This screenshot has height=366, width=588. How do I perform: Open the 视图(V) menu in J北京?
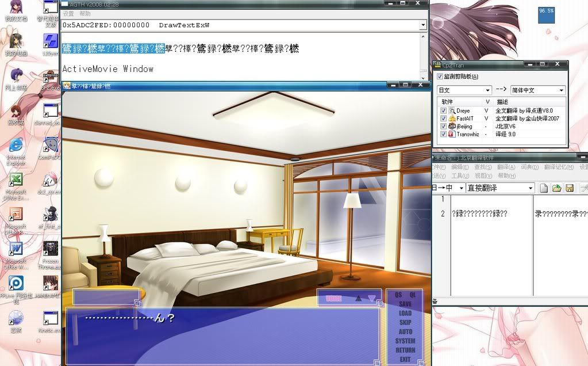(483, 176)
